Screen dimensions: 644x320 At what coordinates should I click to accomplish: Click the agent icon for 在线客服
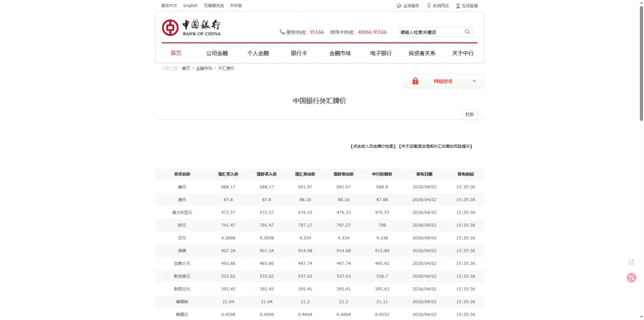(x=458, y=6)
